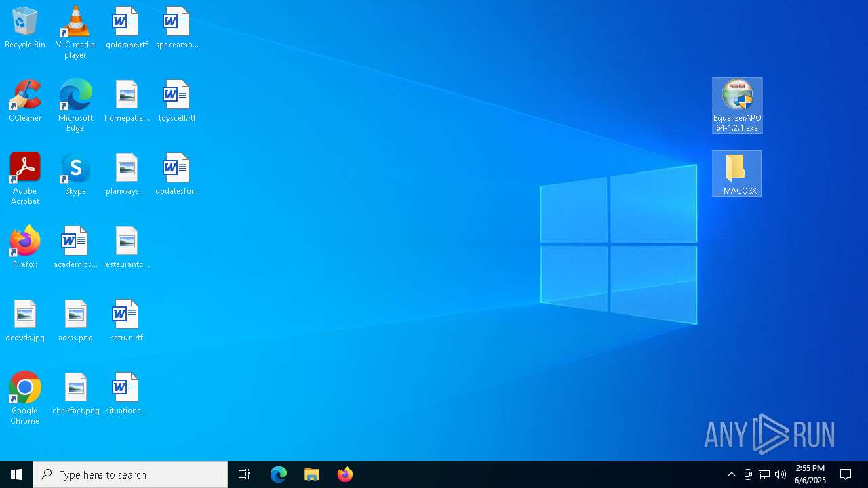868x488 pixels.
Task: Select the updatesfor... Word document icon
Action: [x=177, y=175]
